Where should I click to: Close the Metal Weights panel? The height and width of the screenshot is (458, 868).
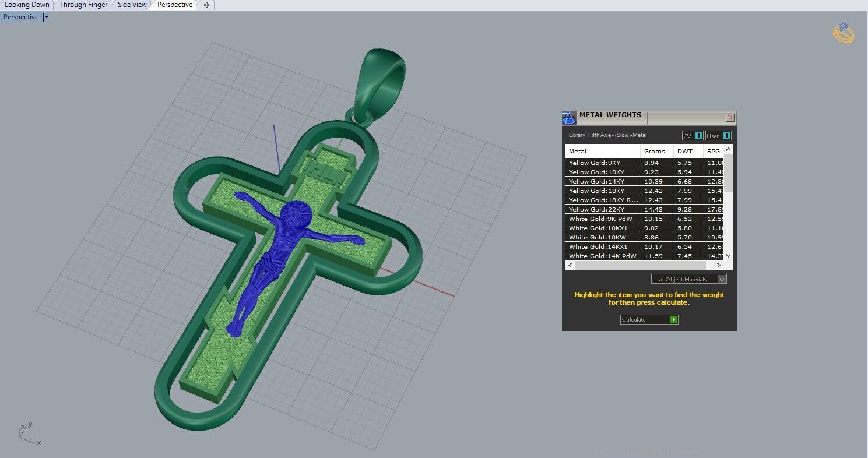730,118
